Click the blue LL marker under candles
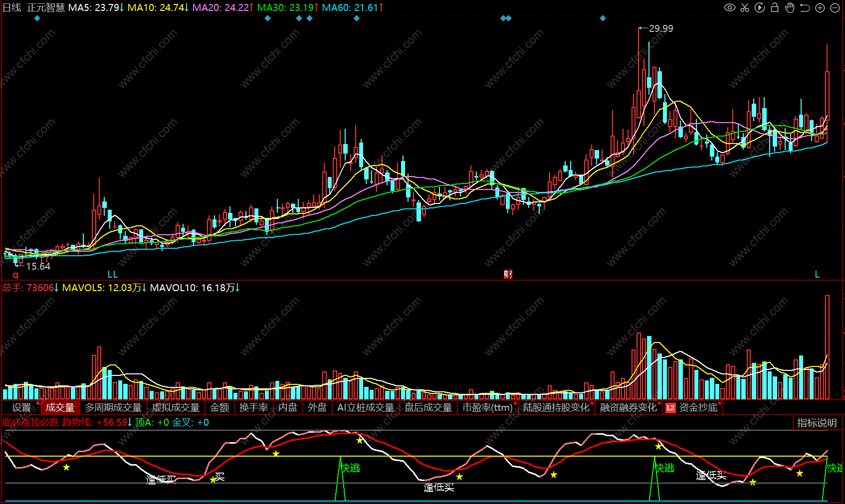845x504 pixels. point(113,274)
